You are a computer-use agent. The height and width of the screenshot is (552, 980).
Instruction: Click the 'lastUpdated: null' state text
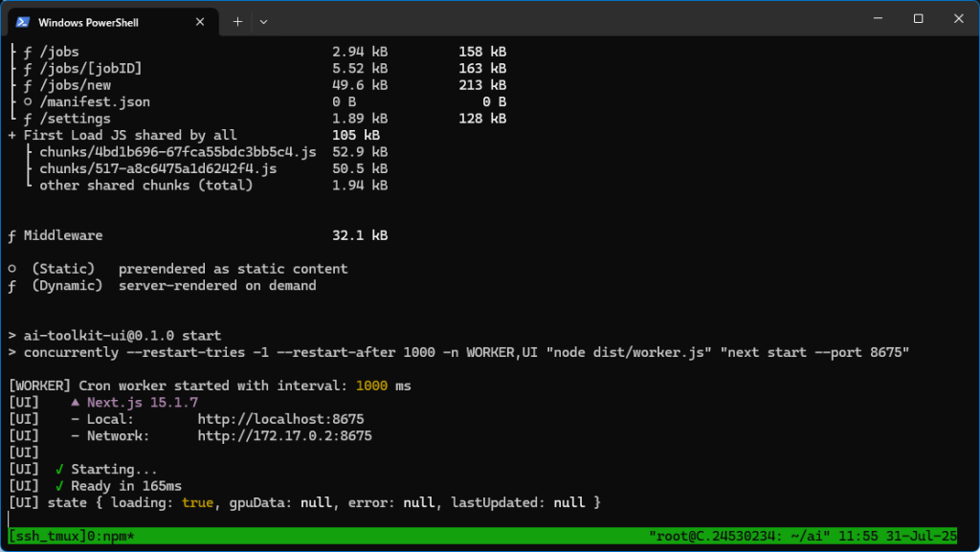click(x=518, y=502)
